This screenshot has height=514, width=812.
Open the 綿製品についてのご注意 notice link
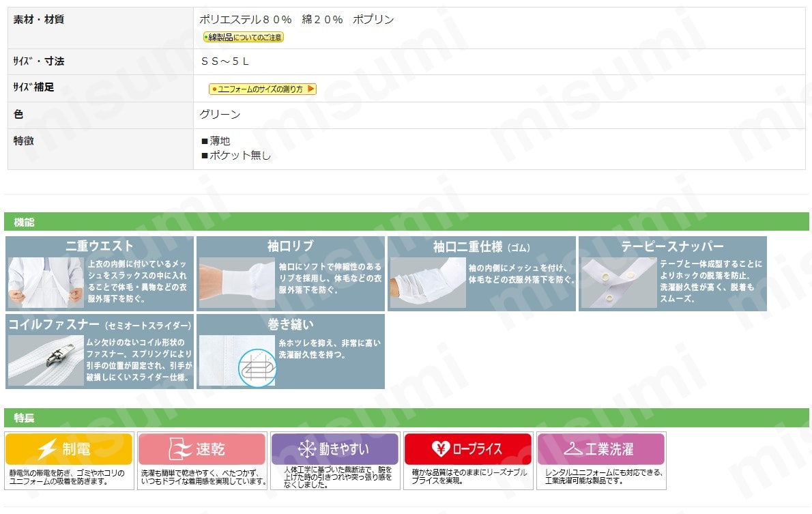pos(244,38)
